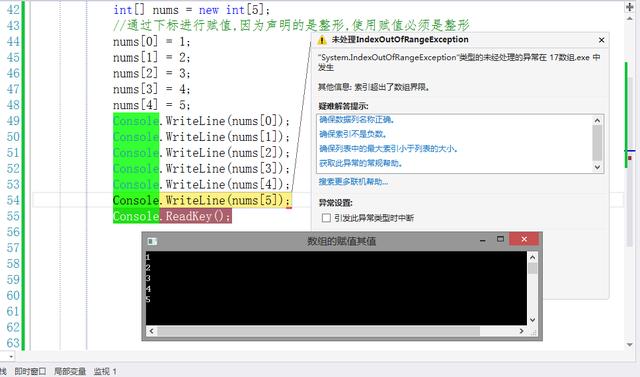Click troubleshooting tips list scroll-down arrow
This screenshot has width=640, height=377.
pyautogui.click(x=598, y=167)
